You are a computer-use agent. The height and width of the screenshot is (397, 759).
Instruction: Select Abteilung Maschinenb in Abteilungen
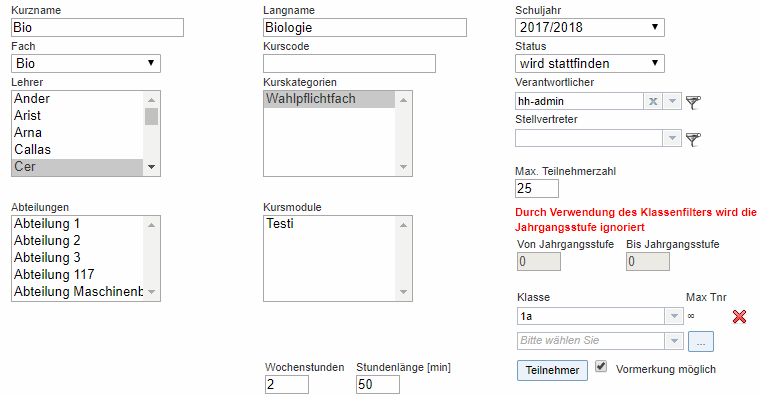77,291
